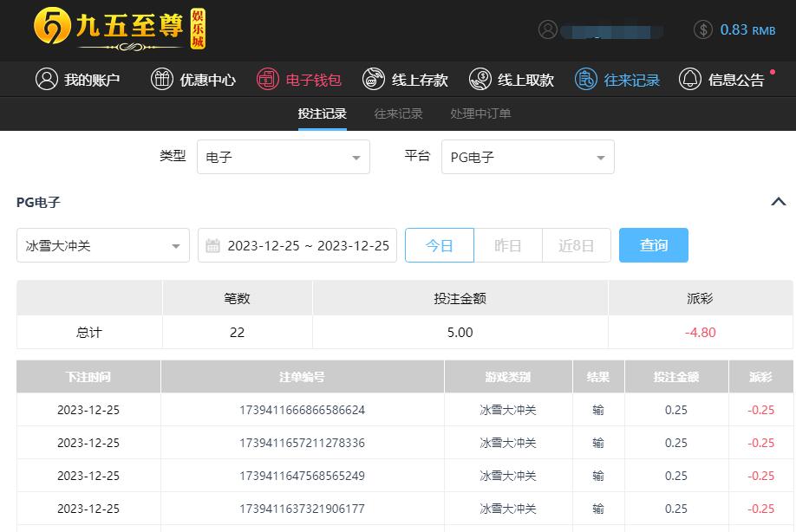
Task: Switch to the 处理中订单 tab
Action: click(480, 114)
